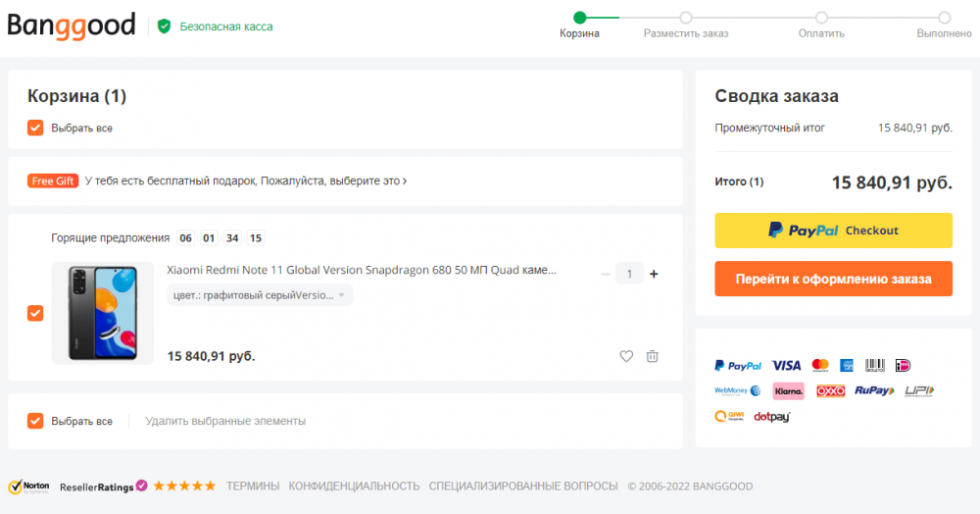
Task: Click the Klarna payment logo
Action: pos(788,390)
